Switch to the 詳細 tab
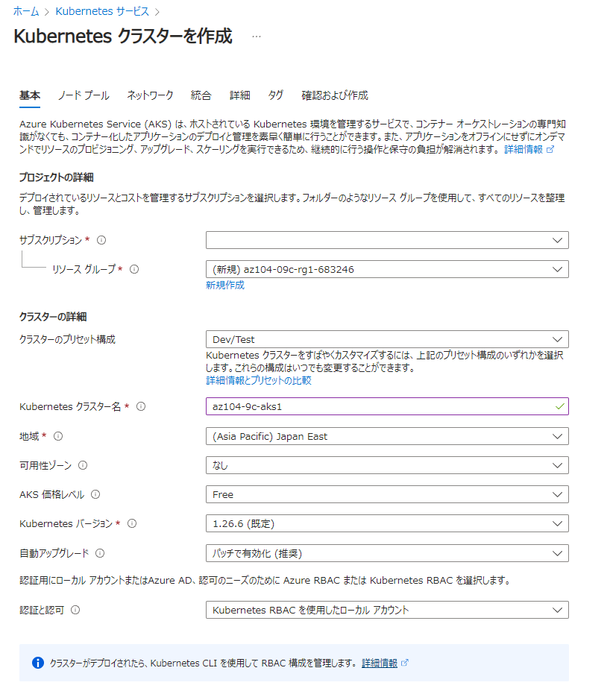This screenshot has width=610, height=700. 240,95
